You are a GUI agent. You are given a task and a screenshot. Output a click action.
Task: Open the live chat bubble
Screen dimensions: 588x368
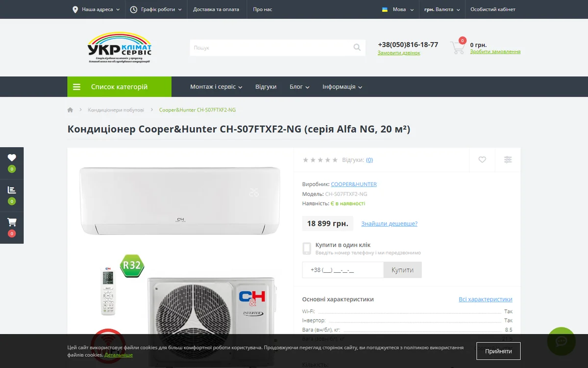(x=561, y=342)
